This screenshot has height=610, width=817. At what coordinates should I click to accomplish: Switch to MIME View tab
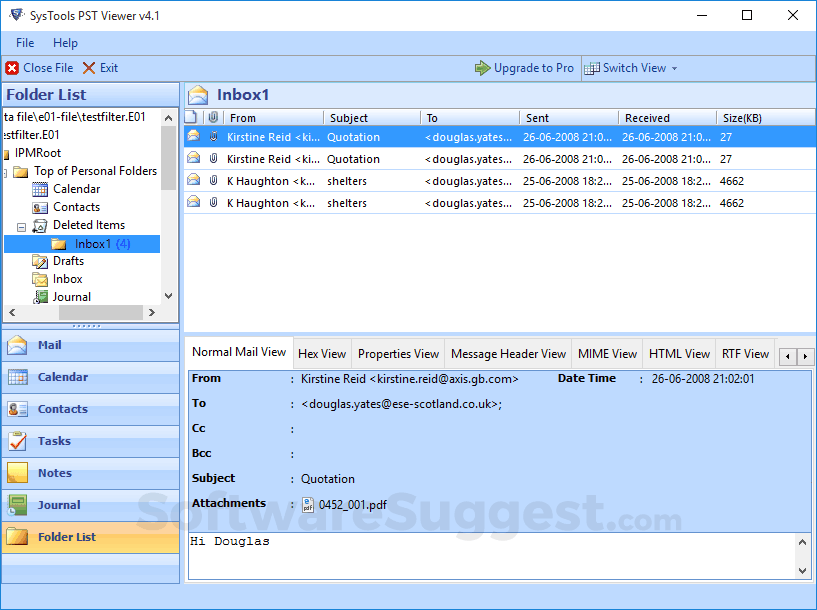(607, 354)
